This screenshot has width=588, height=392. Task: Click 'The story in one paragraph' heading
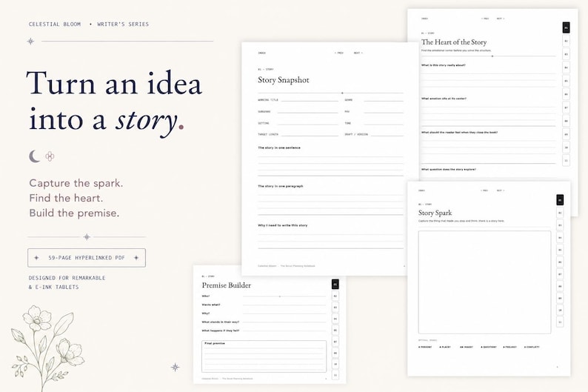tap(281, 186)
